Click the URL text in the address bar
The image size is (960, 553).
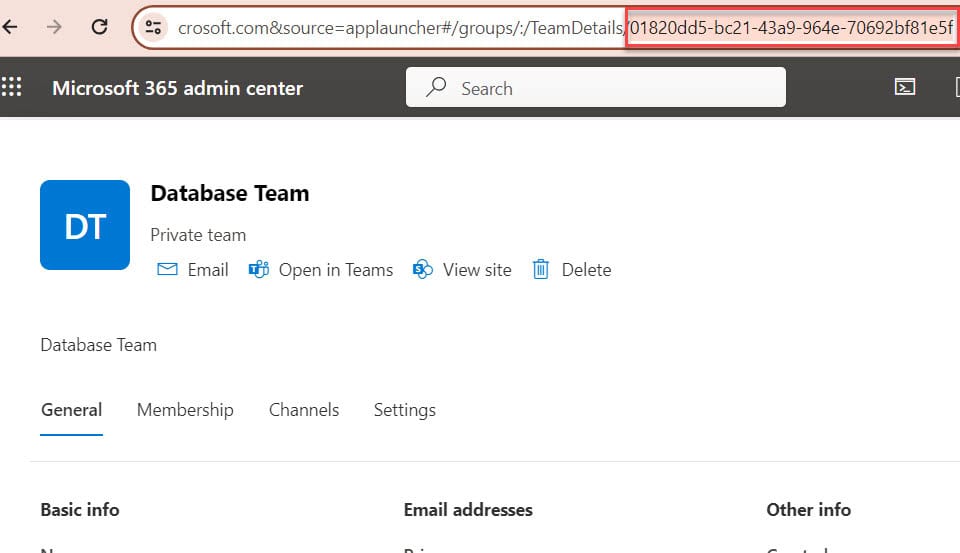[x=564, y=28]
